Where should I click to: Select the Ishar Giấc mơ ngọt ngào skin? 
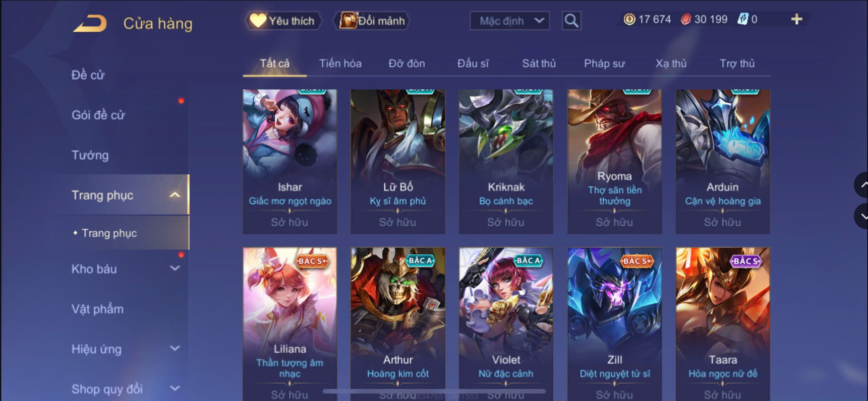click(x=290, y=162)
